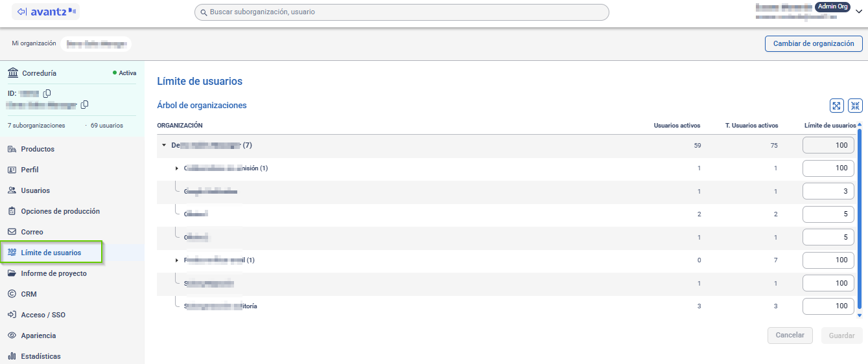Click the search magnifier icon

pyautogui.click(x=203, y=12)
